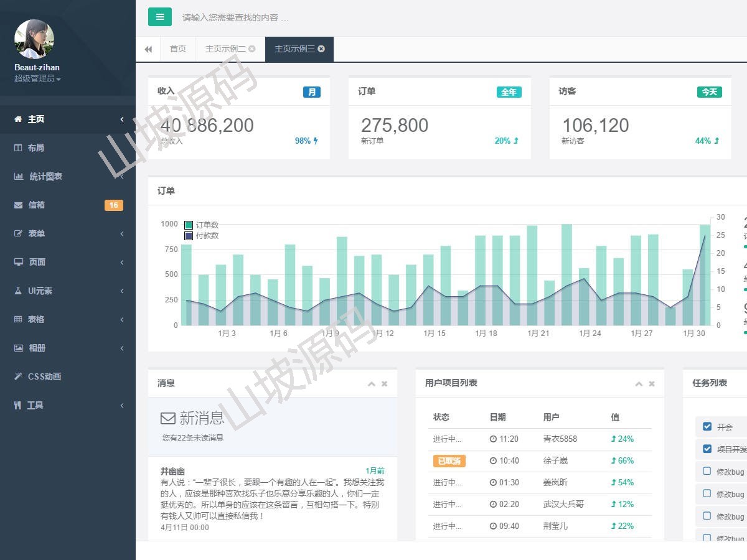Click the 统计图表 bar chart icon in sidebar
Viewport: 747px width, 560px height.
tap(19, 176)
